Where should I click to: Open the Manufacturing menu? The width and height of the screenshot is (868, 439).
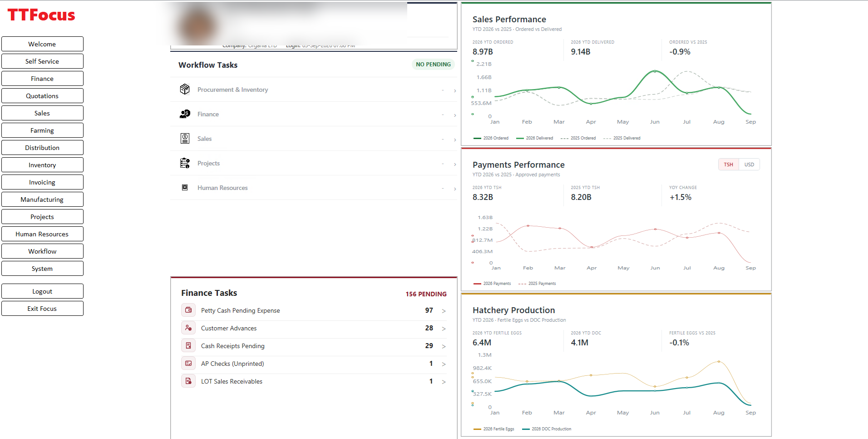[42, 200]
